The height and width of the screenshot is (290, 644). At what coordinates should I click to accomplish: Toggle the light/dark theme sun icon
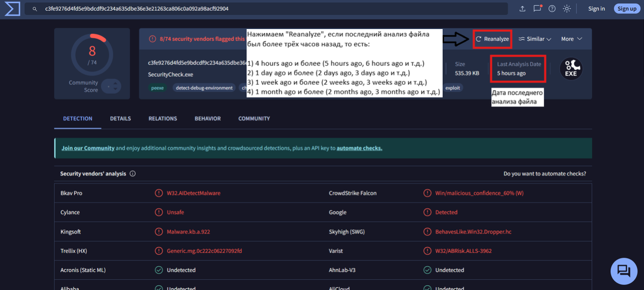pos(567,9)
